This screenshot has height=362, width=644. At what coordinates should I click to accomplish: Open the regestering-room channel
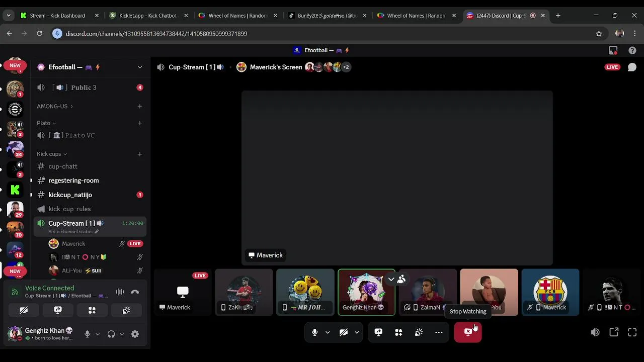[x=90, y=180]
